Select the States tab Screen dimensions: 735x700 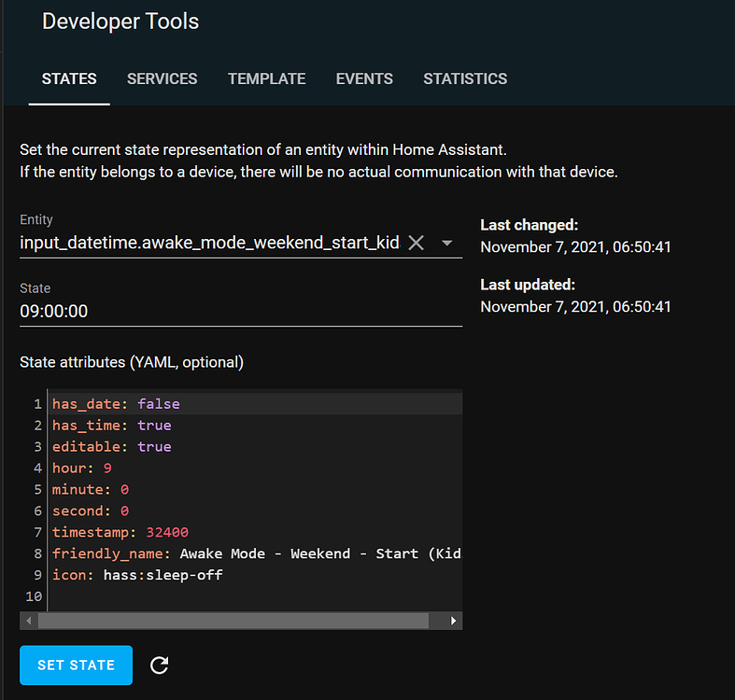tap(69, 78)
